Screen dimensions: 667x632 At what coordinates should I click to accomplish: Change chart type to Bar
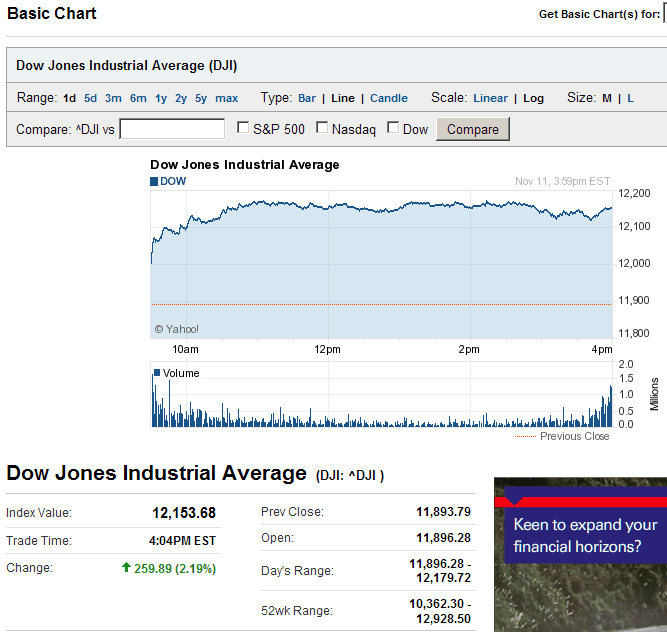click(307, 98)
